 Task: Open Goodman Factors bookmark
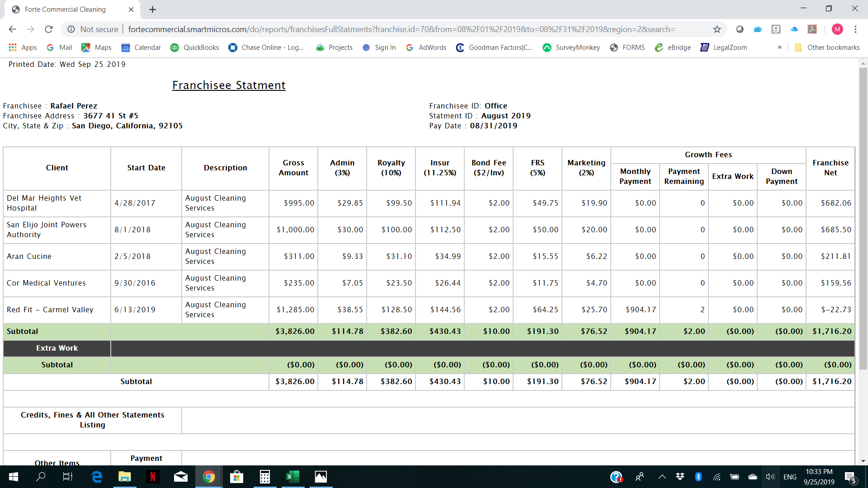[495, 47]
